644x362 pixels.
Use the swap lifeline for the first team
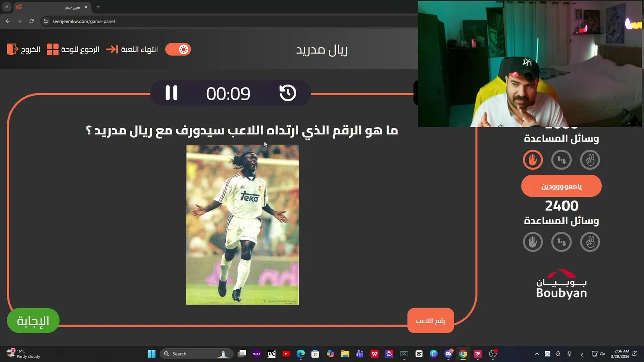click(561, 160)
